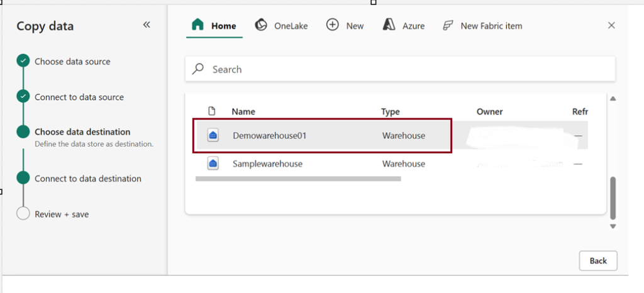Click the OneLake icon

coord(261,25)
